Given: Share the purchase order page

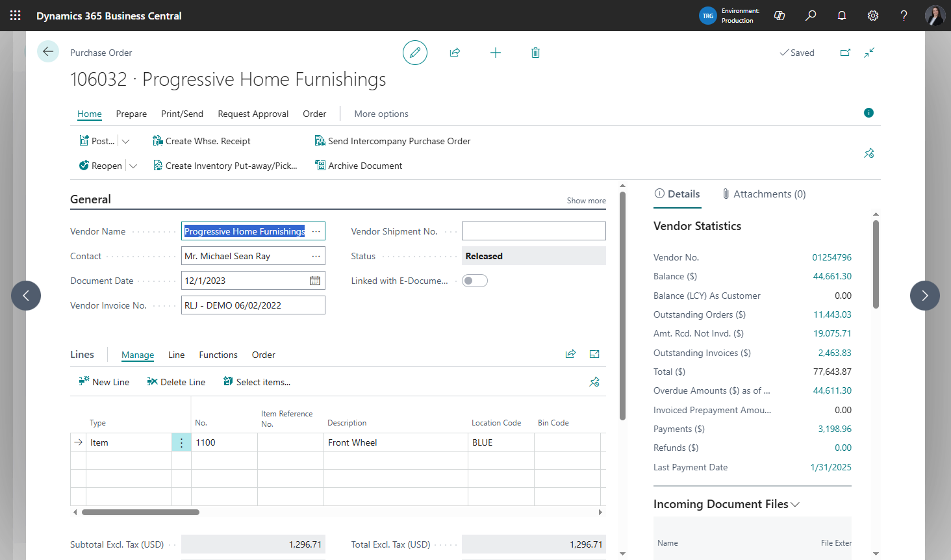Looking at the screenshot, I should click(x=455, y=53).
